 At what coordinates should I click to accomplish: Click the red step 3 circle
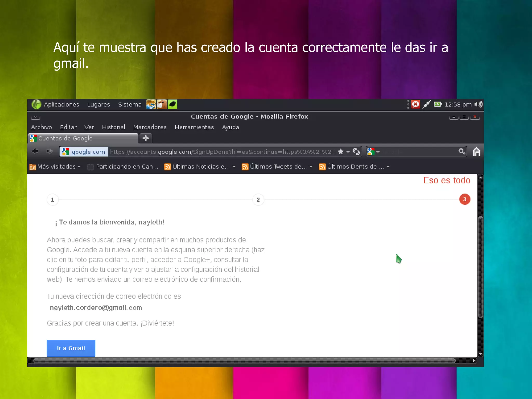point(465,199)
